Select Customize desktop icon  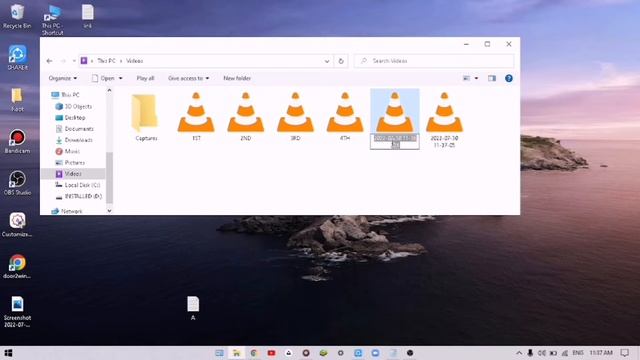(x=17, y=224)
